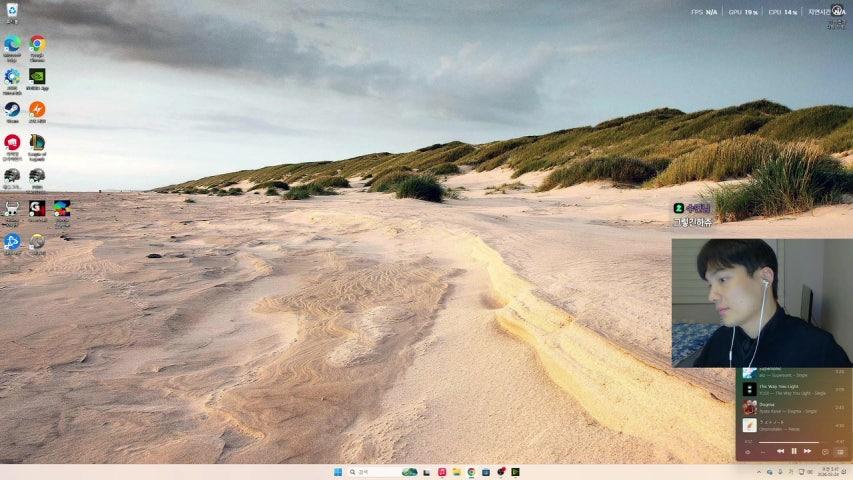Open the green cloud taskbar widget
The width and height of the screenshot is (853, 480).
point(409,472)
